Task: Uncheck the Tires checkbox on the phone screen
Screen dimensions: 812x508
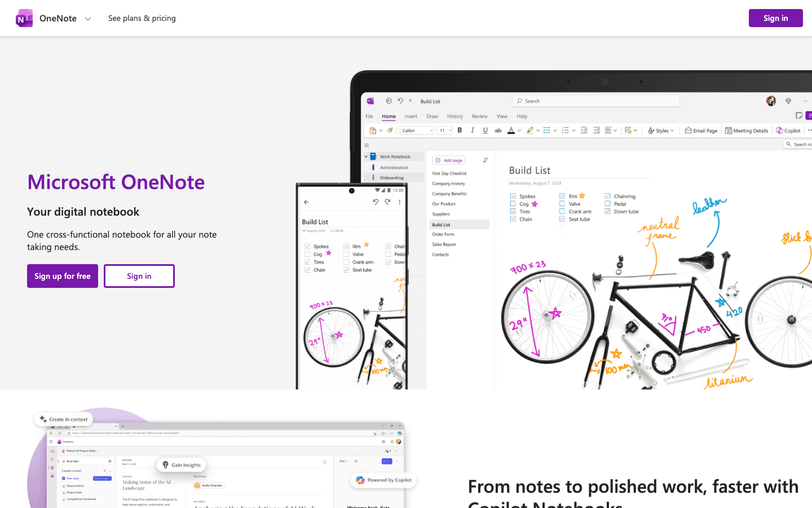Action: click(x=307, y=262)
